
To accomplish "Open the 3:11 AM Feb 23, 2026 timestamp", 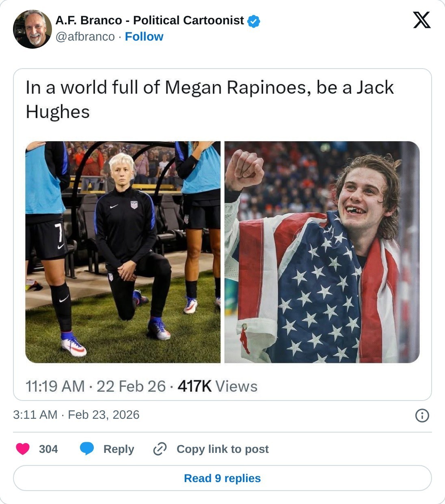I will tap(76, 415).
